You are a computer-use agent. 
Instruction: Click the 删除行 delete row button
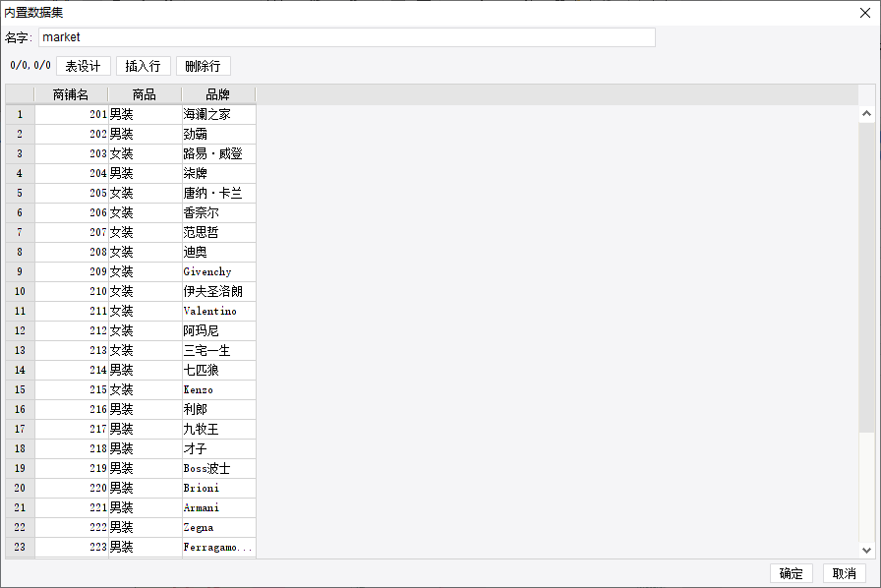(x=204, y=66)
